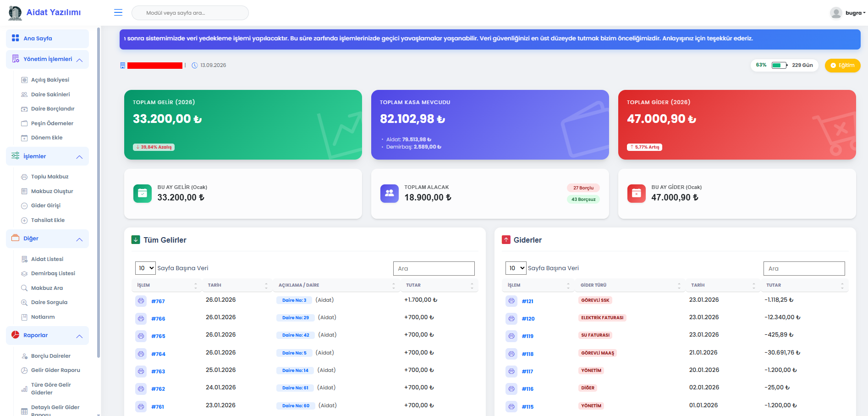Click print icon for expense #118 Görevli Maaş
Image resolution: width=868 pixels, height=416 pixels.
[511, 354]
